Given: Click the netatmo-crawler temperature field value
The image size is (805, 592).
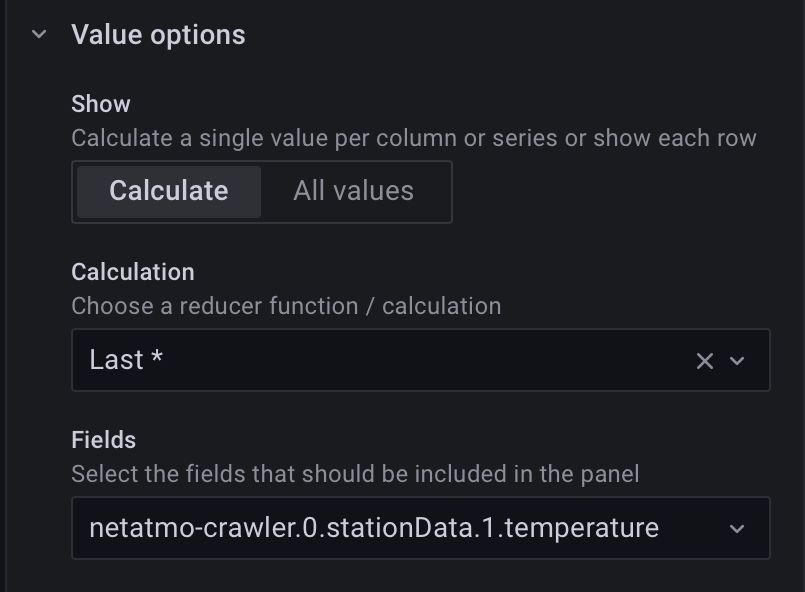Looking at the screenshot, I should click(373, 528).
